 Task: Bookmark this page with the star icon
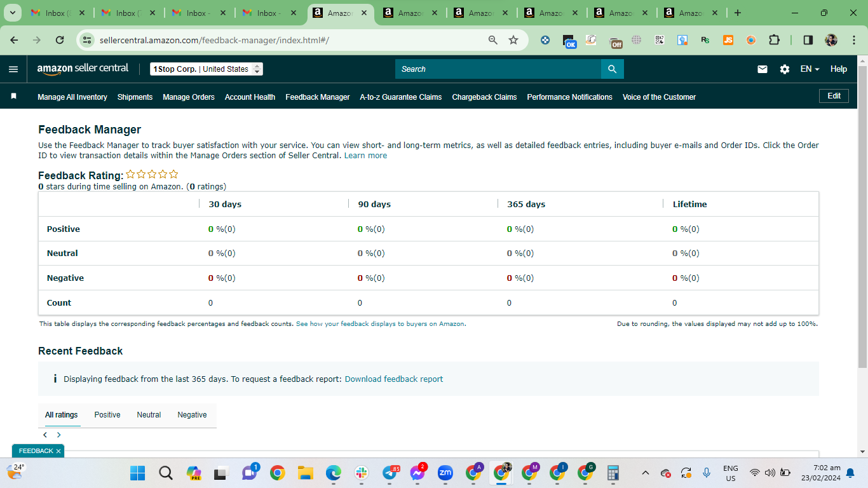pos(513,40)
